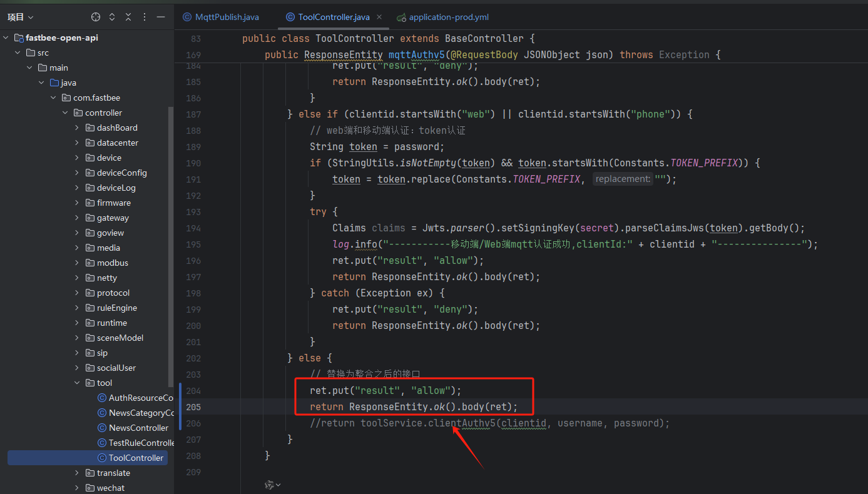Click the class icon on ToolController.java tab
The image size is (868, 494).
coord(290,17)
